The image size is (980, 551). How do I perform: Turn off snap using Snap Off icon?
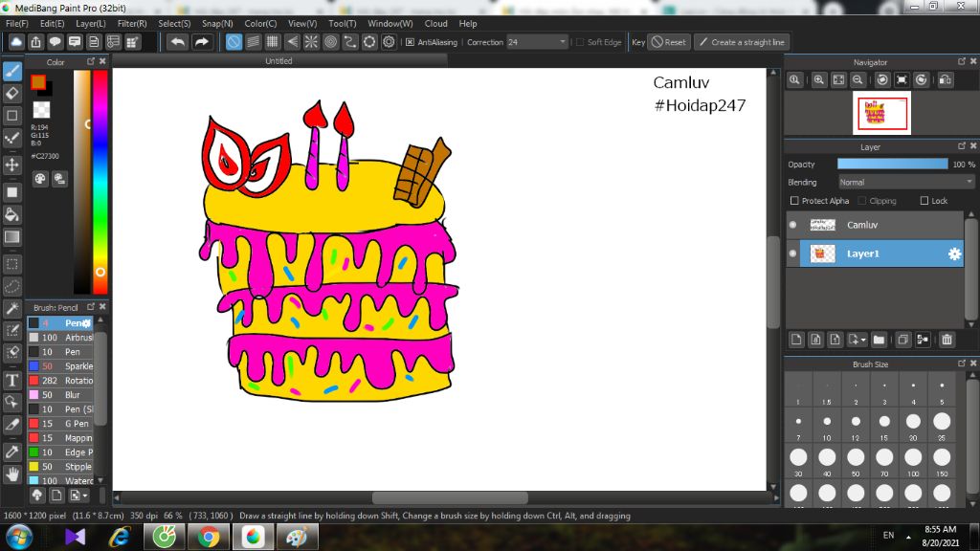[234, 42]
